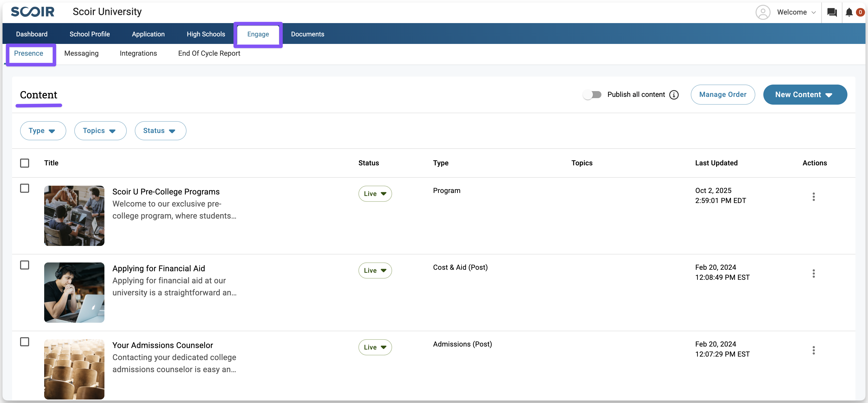
Task: Switch to the Messaging sub-tab
Action: (81, 54)
